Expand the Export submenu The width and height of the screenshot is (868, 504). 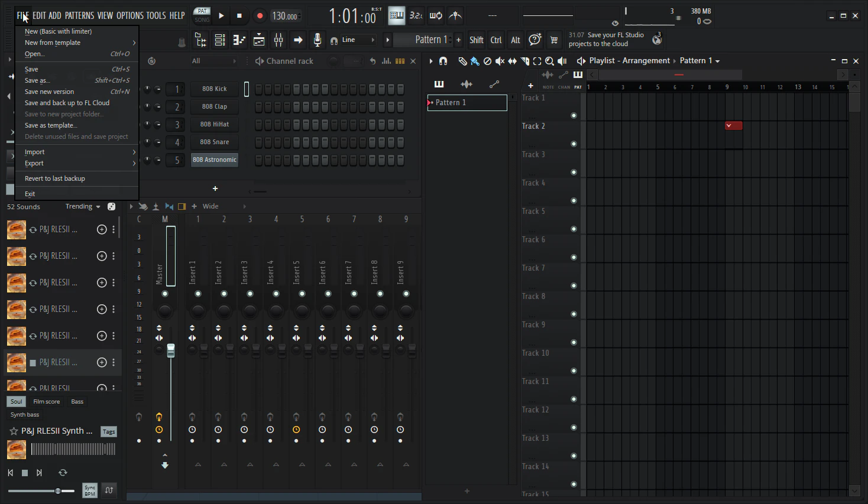(x=77, y=164)
